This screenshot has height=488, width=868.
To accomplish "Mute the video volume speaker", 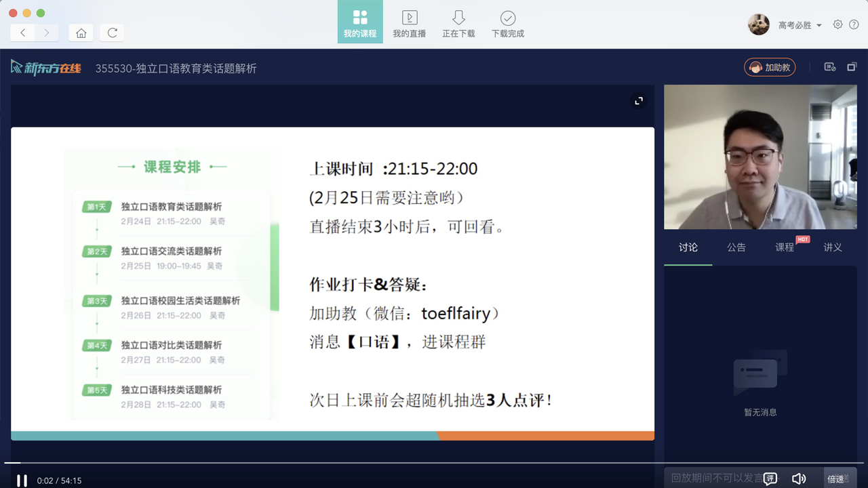I will tap(799, 479).
